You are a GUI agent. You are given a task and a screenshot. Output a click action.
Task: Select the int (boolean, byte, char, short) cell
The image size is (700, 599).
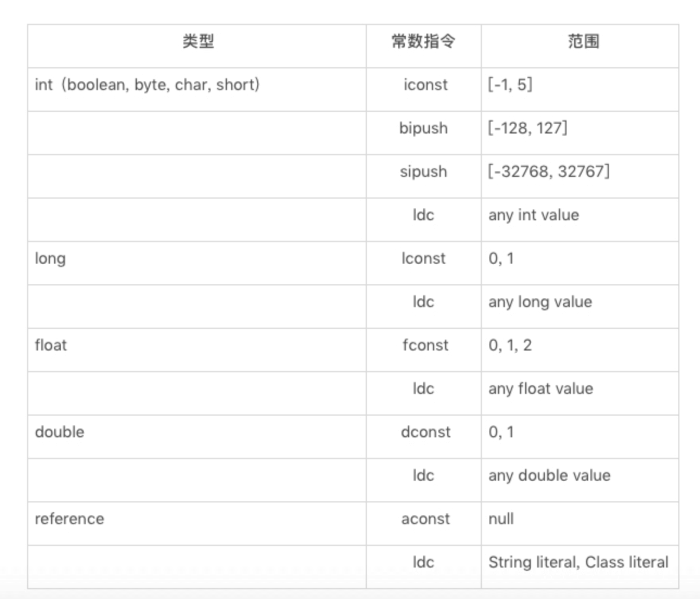pos(197,90)
